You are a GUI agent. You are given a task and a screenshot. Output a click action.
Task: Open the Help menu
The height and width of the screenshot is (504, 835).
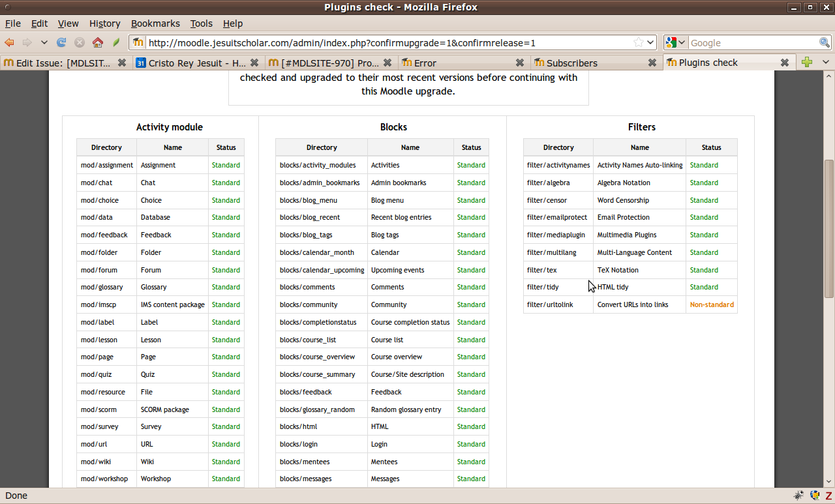(x=233, y=23)
